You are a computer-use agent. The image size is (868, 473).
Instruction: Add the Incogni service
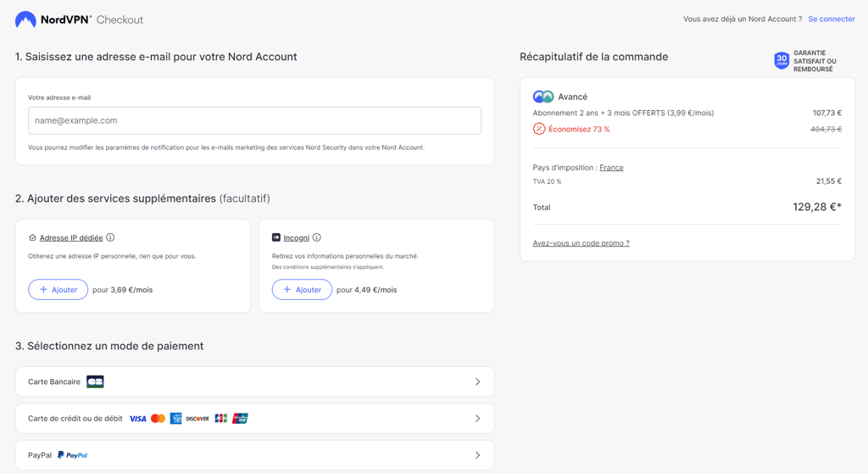[x=302, y=290]
